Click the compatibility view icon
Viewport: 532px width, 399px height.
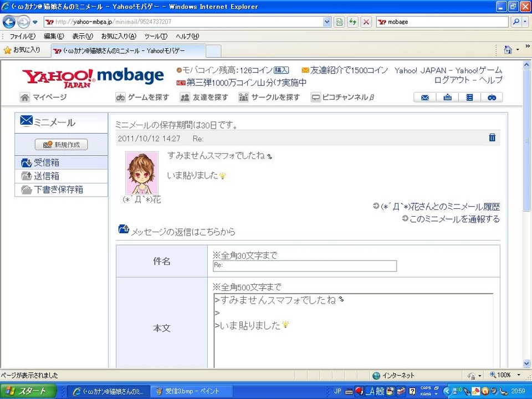click(x=339, y=22)
